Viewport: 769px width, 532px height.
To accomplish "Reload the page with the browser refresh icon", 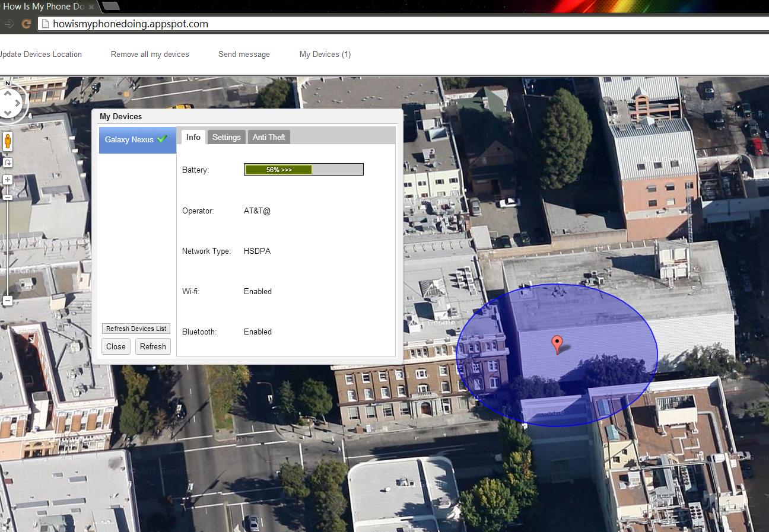I will [26, 24].
